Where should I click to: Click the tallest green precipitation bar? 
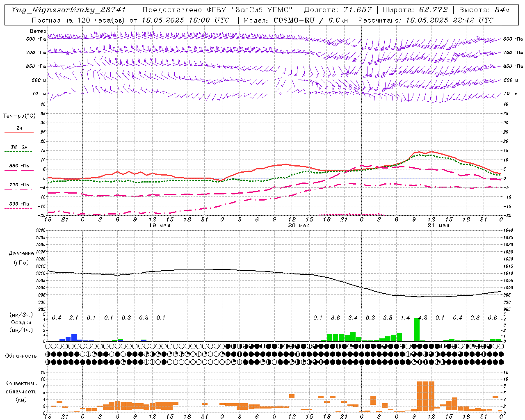pos(417,330)
